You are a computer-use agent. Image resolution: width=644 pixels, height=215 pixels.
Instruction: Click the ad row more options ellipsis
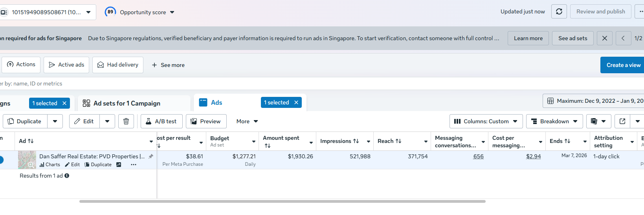coord(134,165)
